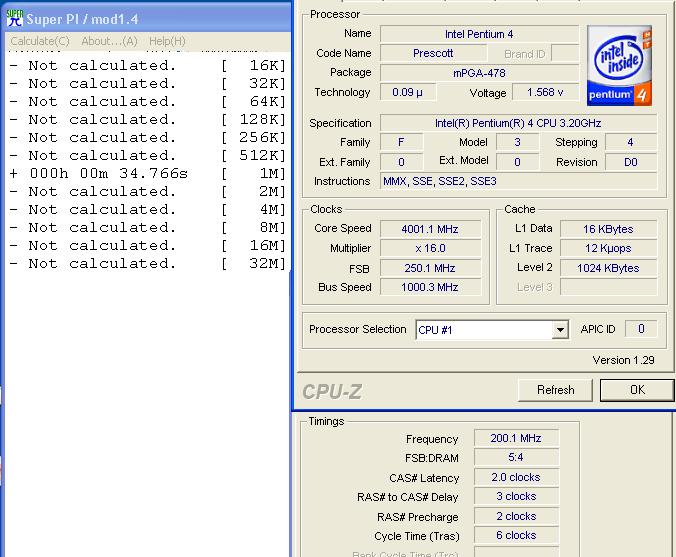Click the 32M Not calculated row
This screenshot has height=557, width=676.
pyautogui.click(x=147, y=263)
